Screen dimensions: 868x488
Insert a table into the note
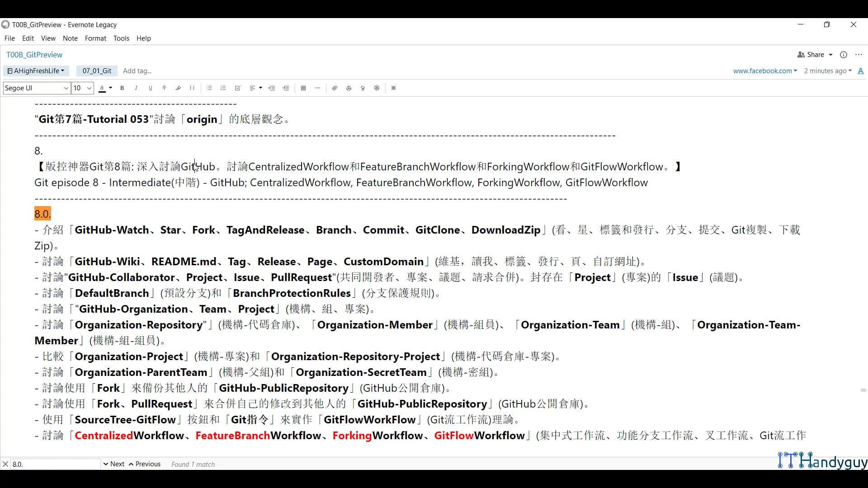303,88
